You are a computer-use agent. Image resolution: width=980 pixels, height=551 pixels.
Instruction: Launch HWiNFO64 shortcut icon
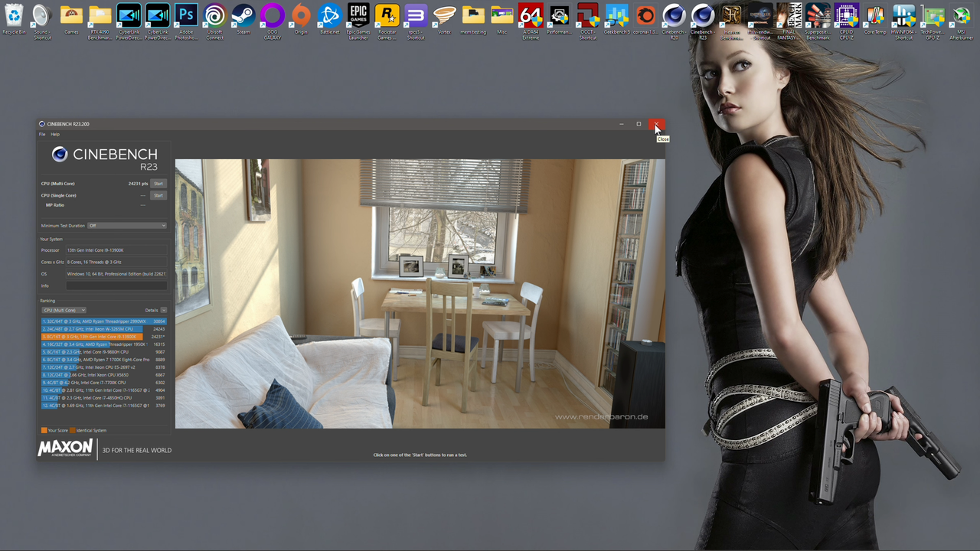pos(903,21)
